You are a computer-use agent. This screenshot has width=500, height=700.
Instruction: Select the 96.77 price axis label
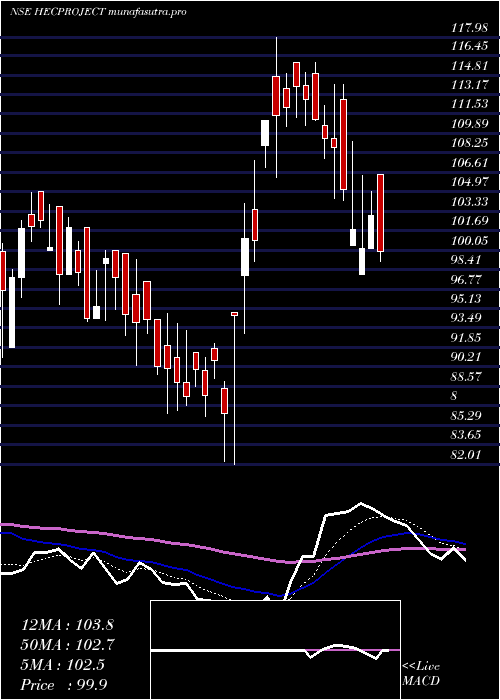point(467,279)
